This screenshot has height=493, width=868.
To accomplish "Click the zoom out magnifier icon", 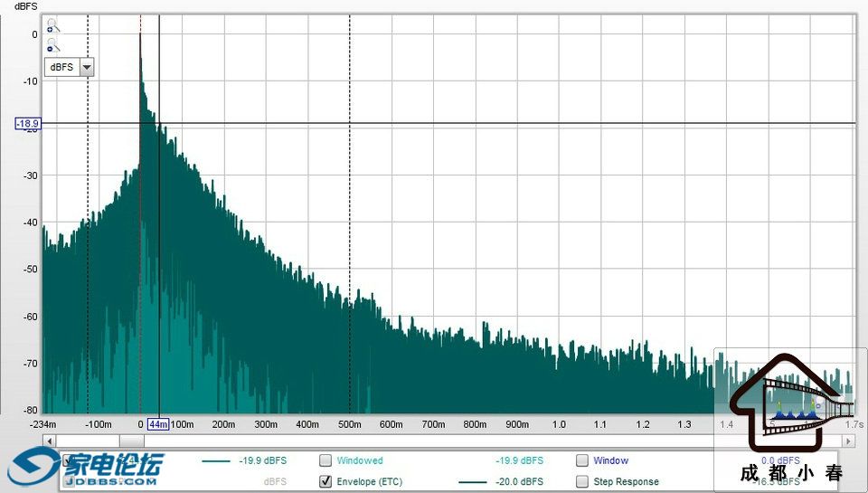I will point(52,45).
